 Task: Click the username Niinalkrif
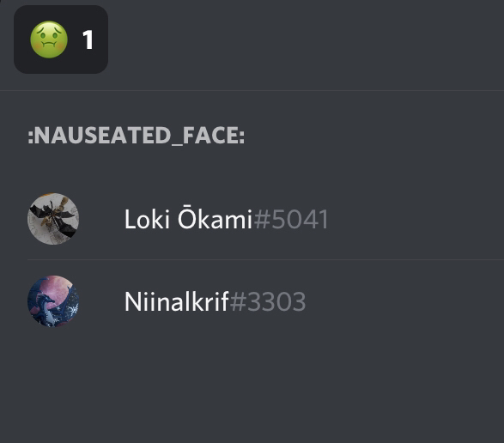pos(177,301)
